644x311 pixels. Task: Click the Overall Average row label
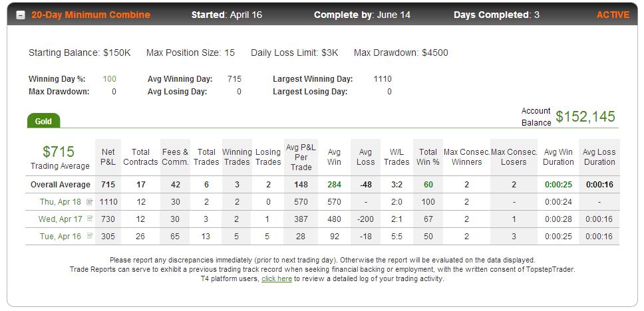(x=61, y=185)
